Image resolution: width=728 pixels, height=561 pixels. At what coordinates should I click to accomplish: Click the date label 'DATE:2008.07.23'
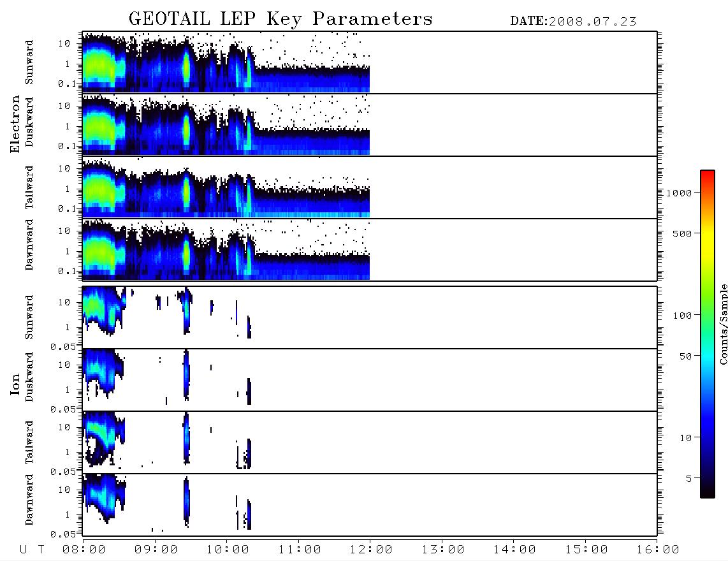click(573, 22)
